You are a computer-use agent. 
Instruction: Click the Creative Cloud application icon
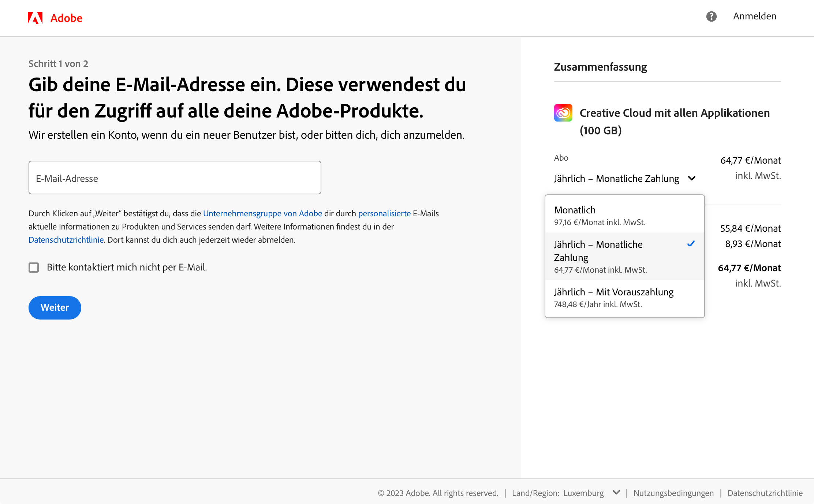pos(563,113)
